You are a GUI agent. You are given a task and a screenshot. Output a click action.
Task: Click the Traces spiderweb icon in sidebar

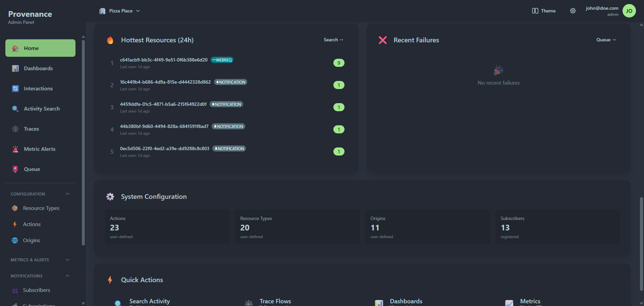point(15,129)
